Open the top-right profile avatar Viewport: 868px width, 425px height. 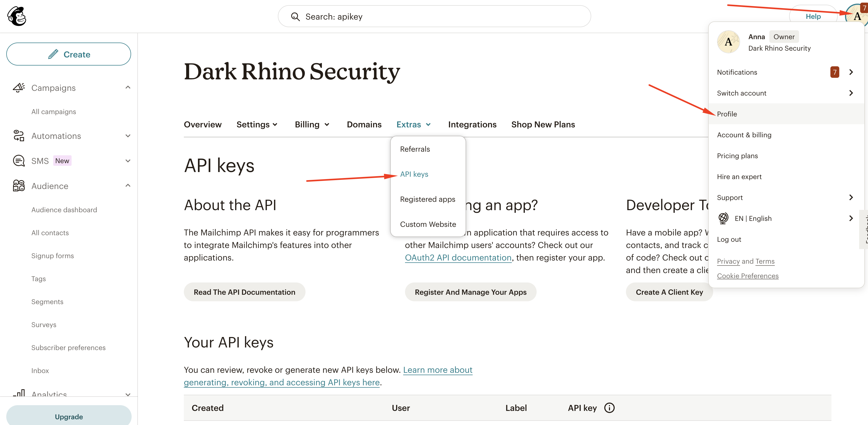tap(857, 16)
